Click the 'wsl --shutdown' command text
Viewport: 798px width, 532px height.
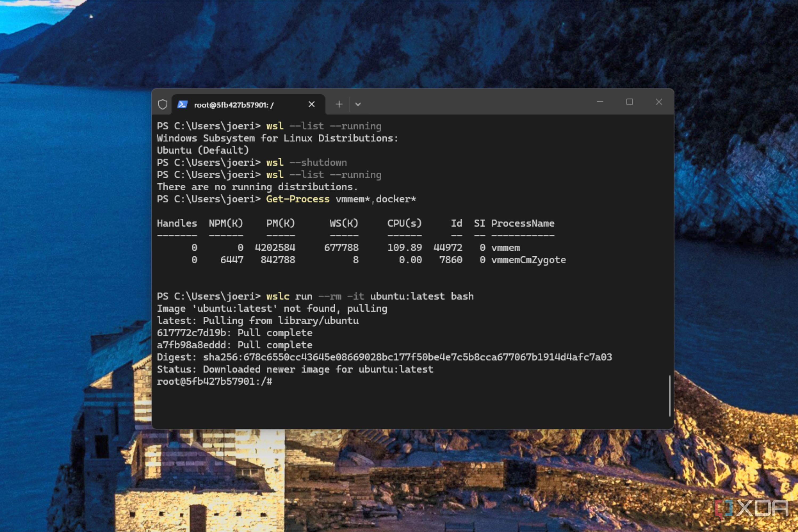coord(306,163)
